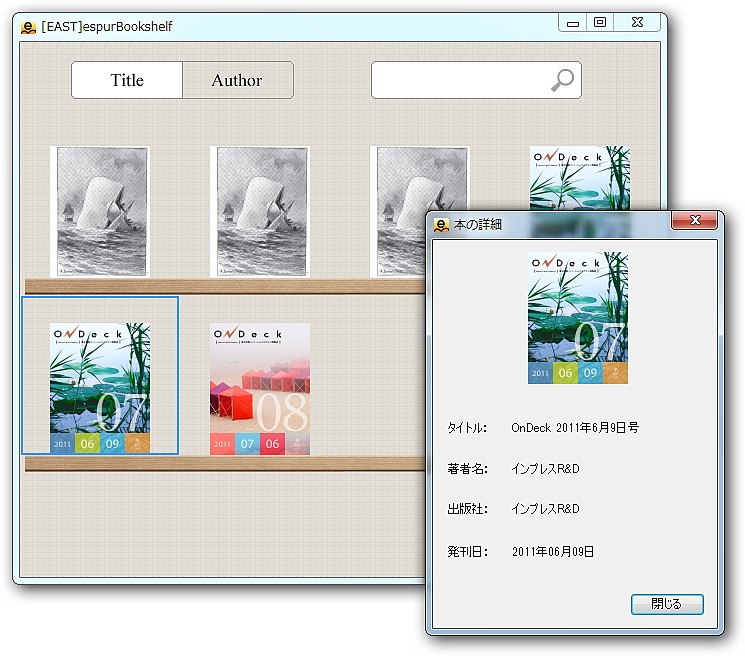
Task: Click the espur icon in the 本の詳細 title bar
Action: point(441,225)
